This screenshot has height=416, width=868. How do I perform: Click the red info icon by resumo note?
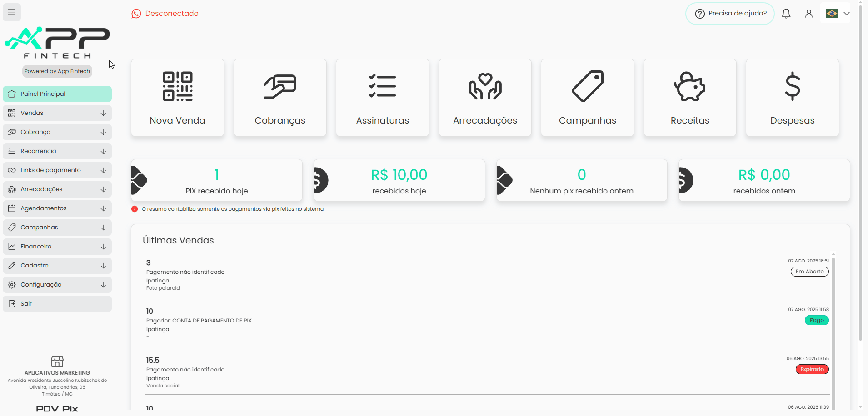135,209
